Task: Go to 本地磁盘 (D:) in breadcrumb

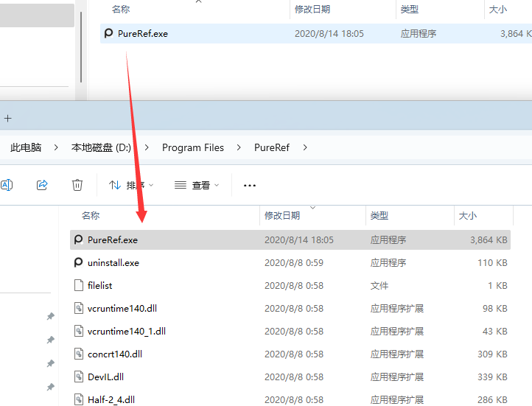Action: pos(101,147)
